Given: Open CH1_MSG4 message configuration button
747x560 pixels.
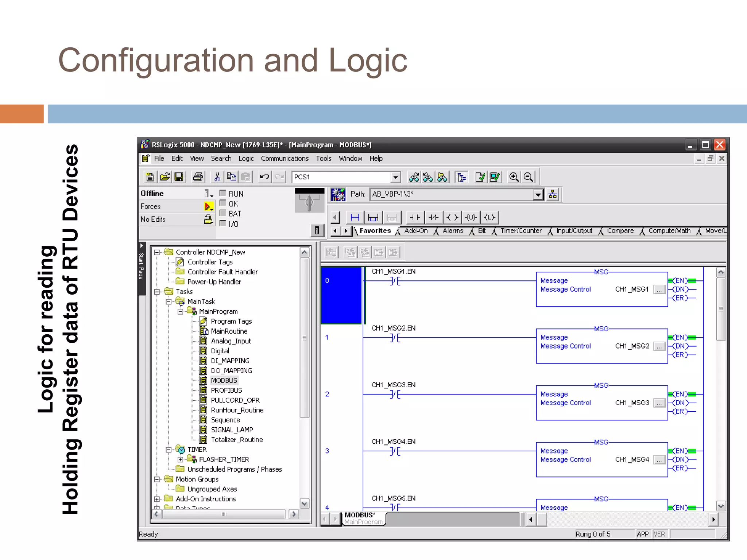Looking at the screenshot, I should point(659,460).
